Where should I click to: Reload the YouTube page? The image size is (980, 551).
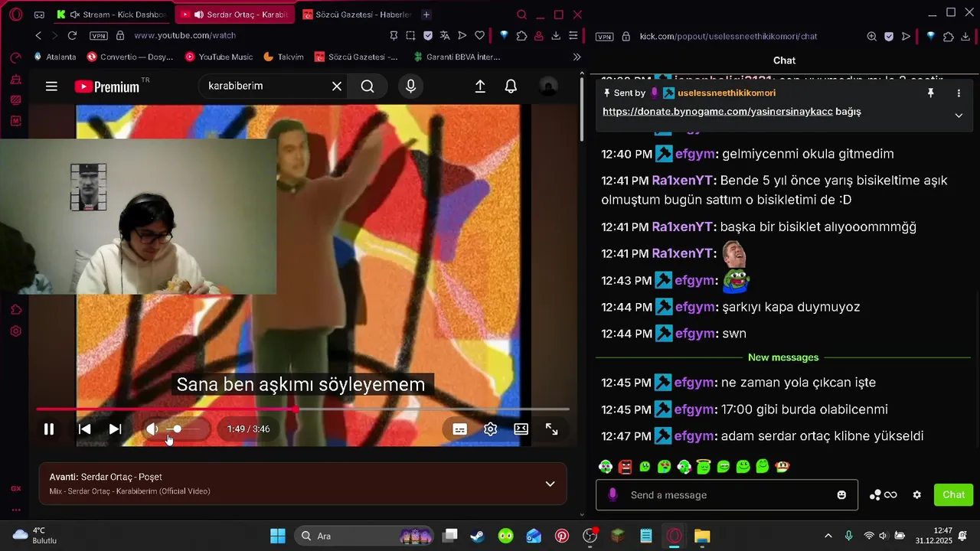(72, 35)
